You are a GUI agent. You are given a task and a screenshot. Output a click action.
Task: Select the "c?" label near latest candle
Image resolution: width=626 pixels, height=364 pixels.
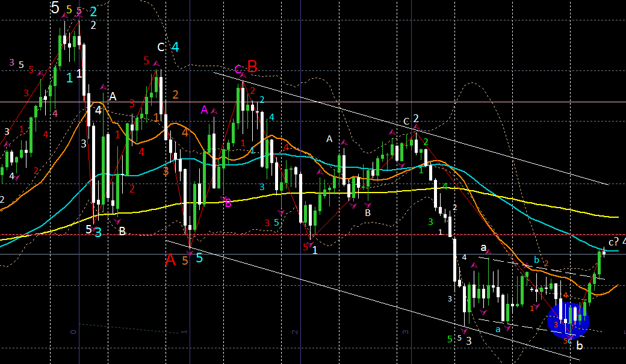click(613, 241)
